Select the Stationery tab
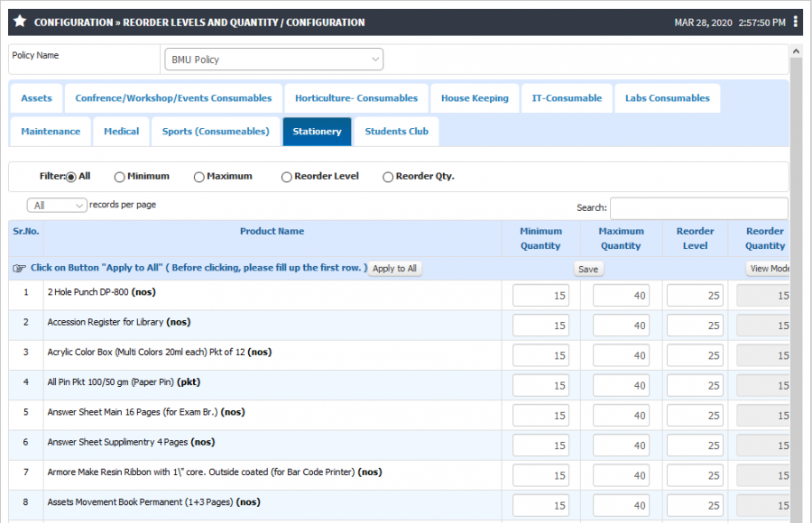This screenshot has height=523, width=812. (x=317, y=132)
